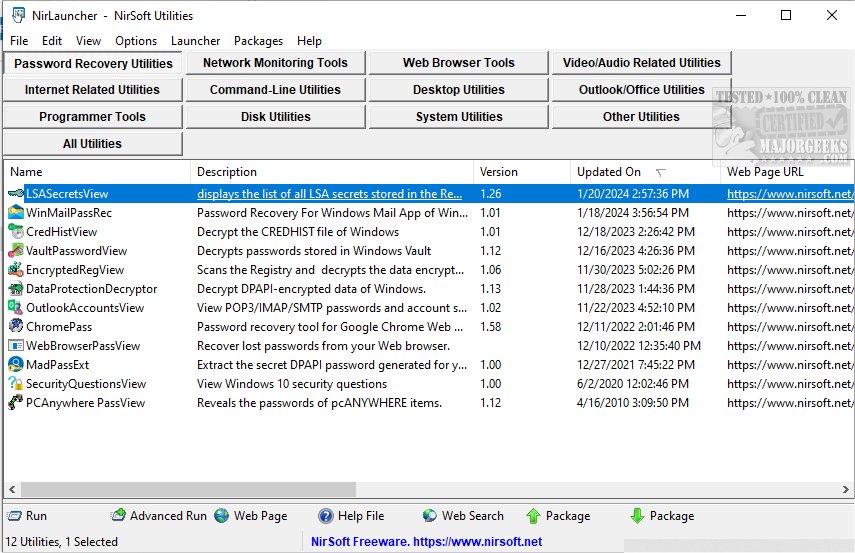The height and width of the screenshot is (553, 855).
Task: Switch to the All Utilities tab
Action: [x=92, y=144]
